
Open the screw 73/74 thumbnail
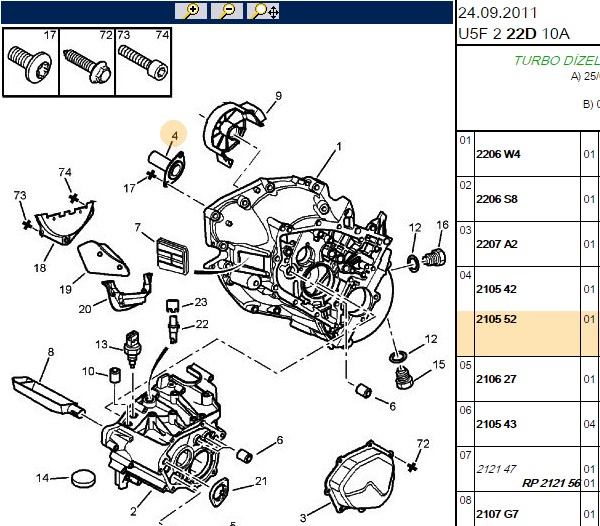coord(143,62)
